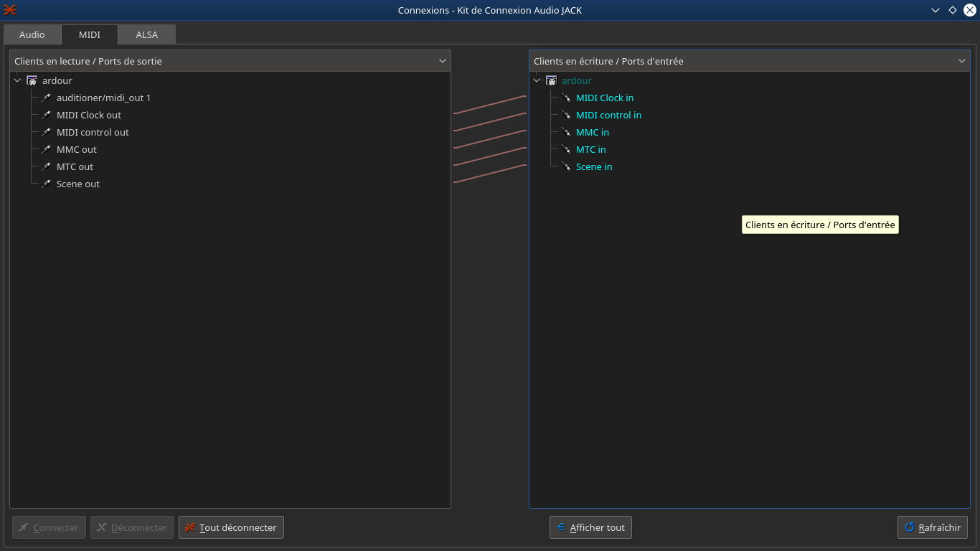Select the Scene out port
Screen dimensions: 980x551
pos(230,184)
